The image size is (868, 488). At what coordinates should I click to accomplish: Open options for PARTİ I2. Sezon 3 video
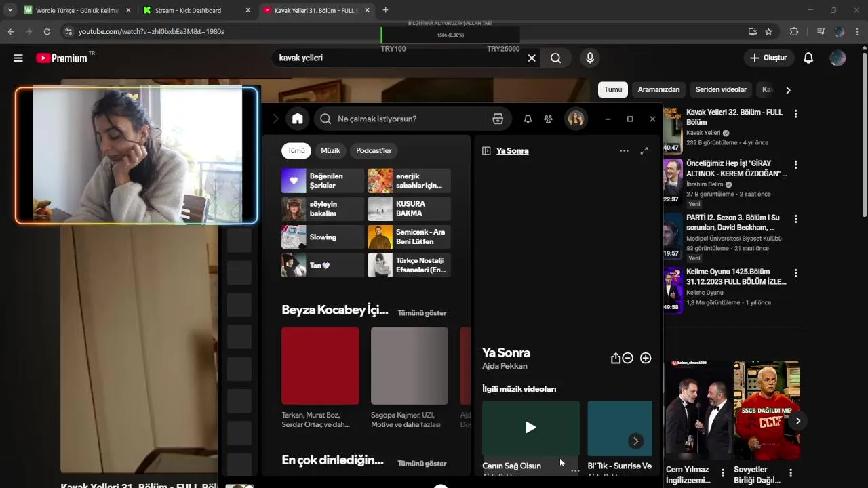pos(795,219)
